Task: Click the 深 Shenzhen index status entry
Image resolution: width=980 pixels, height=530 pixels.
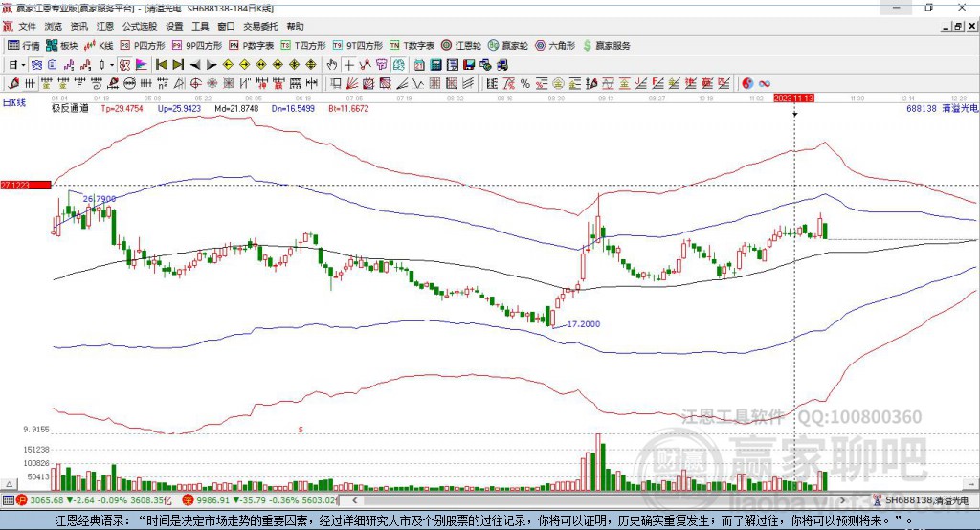Action: pyautogui.click(x=259, y=500)
